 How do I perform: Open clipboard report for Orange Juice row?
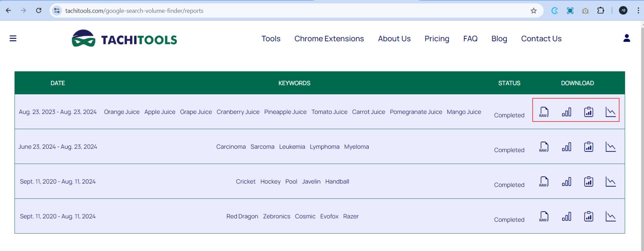point(589,112)
